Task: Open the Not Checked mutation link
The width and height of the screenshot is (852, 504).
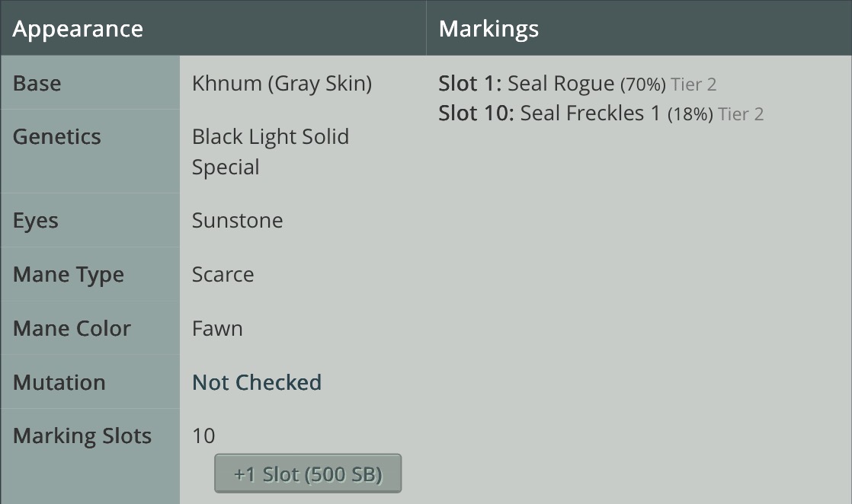Action: pyautogui.click(x=257, y=382)
